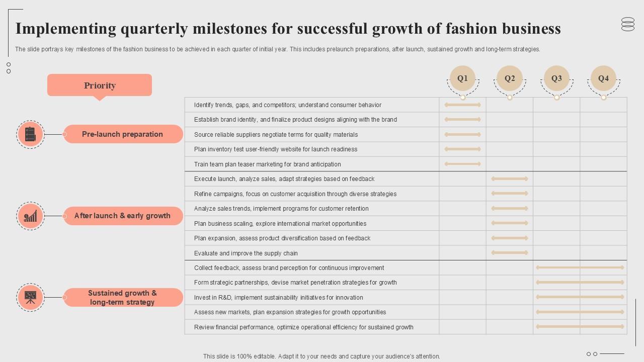Click the bar chart growth icon

coord(30,216)
